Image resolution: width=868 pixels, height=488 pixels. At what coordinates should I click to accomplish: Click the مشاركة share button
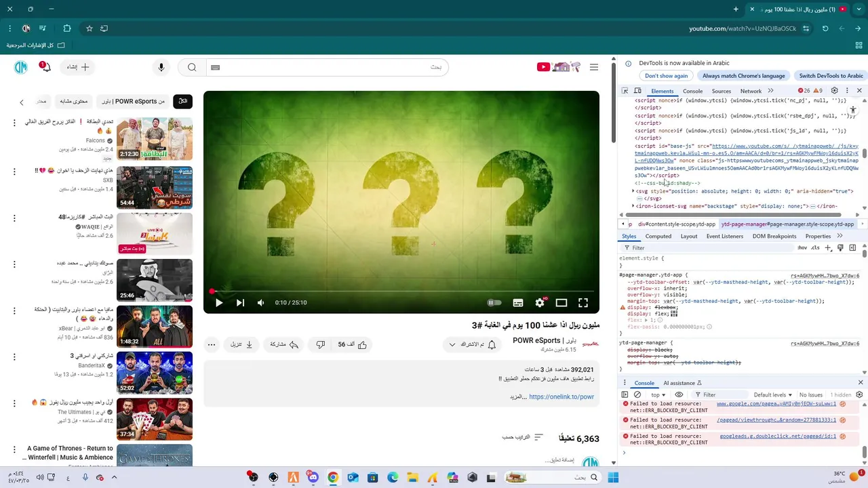click(284, 344)
